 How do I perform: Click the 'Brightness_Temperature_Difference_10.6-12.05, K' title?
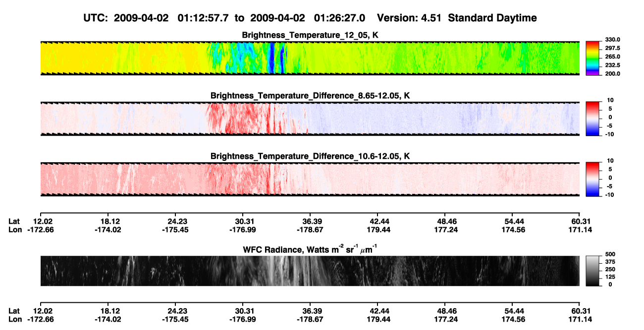[310, 156]
